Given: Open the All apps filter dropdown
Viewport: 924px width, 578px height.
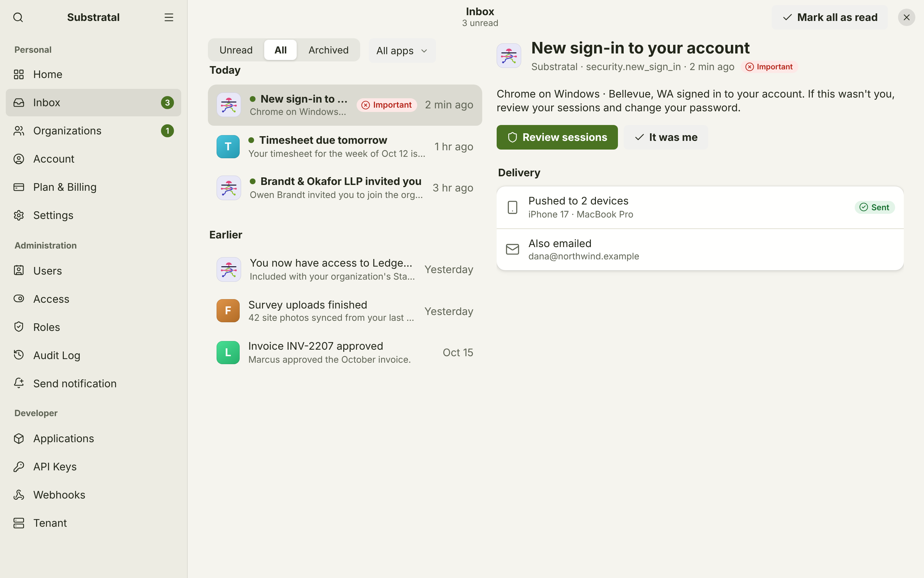Looking at the screenshot, I should click(x=402, y=51).
